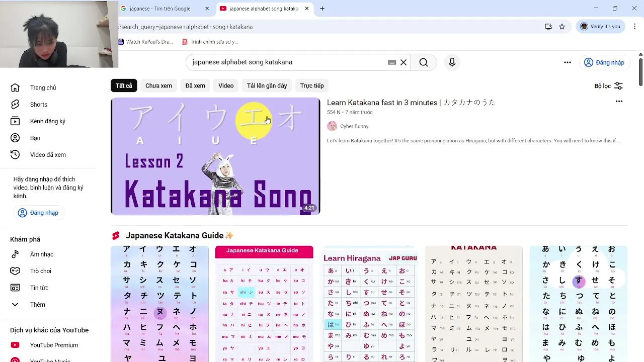Select the Trực tiếp filter chip
Image resolution: width=644 pixels, height=362 pixels.
click(312, 85)
